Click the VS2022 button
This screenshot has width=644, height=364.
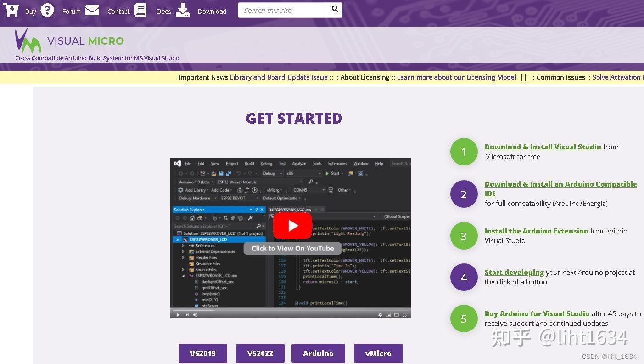(x=260, y=353)
